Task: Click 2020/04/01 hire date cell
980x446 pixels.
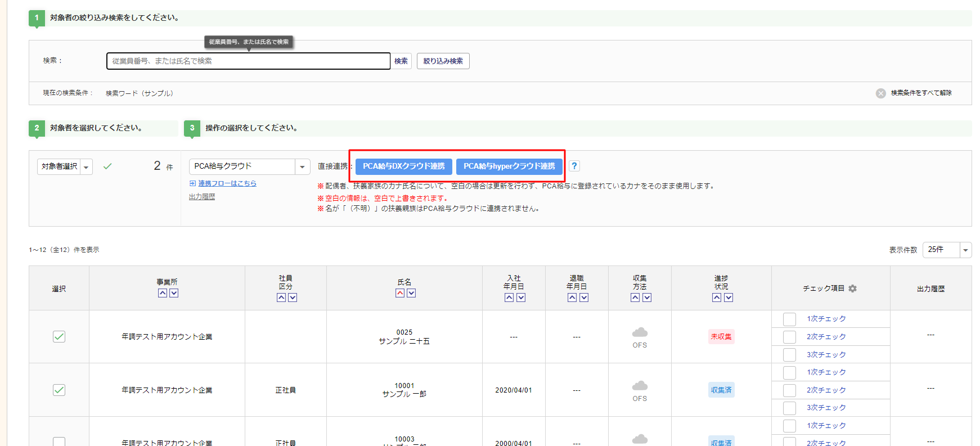Action: [514, 390]
